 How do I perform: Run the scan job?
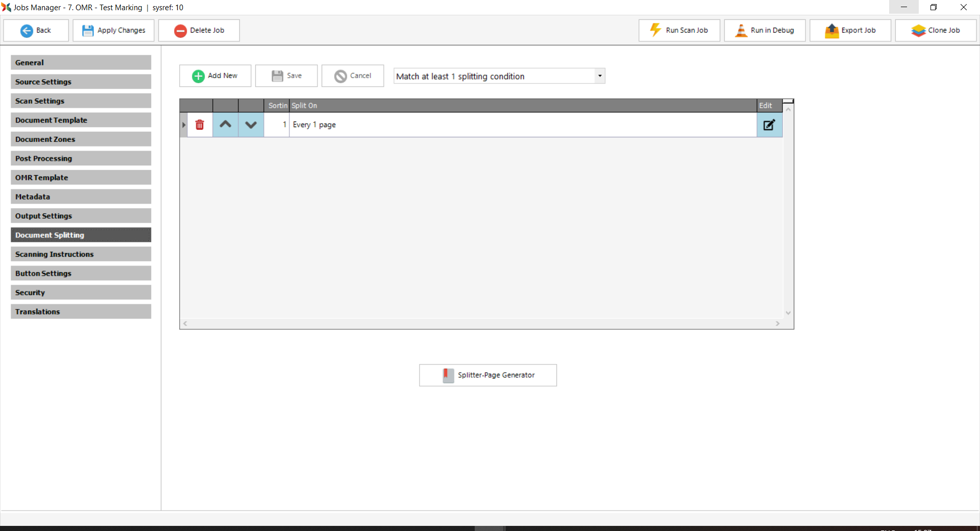[x=679, y=31]
